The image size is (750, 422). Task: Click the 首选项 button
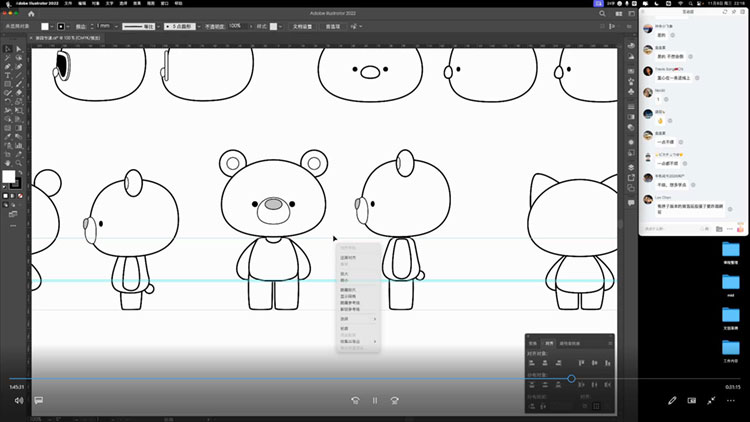pyautogui.click(x=332, y=25)
